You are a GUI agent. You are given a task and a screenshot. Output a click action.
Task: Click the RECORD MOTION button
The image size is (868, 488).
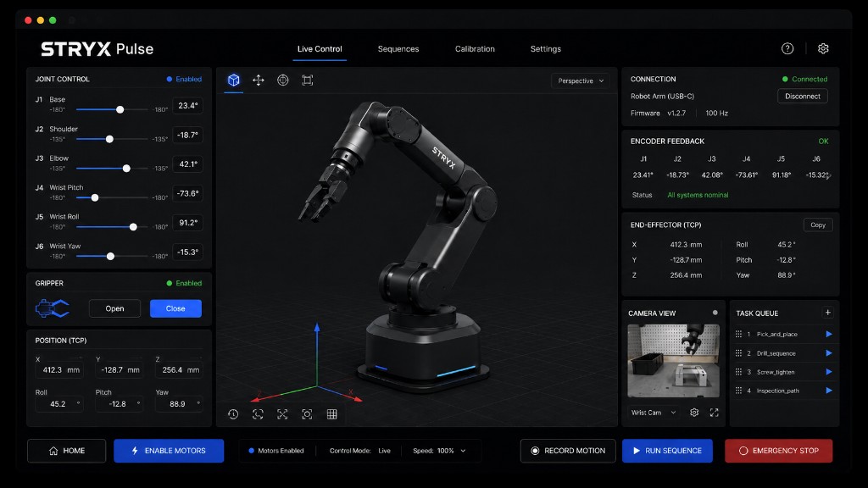pos(568,451)
